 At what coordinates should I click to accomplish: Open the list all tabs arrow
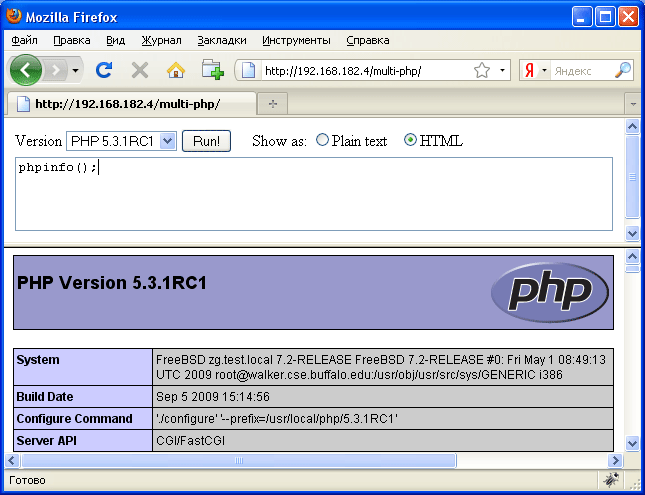click(x=631, y=103)
